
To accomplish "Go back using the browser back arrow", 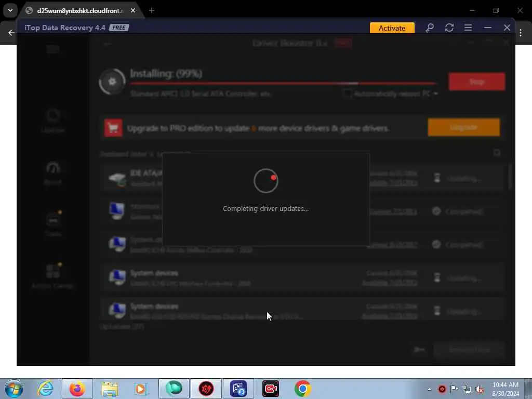I will (x=11, y=33).
